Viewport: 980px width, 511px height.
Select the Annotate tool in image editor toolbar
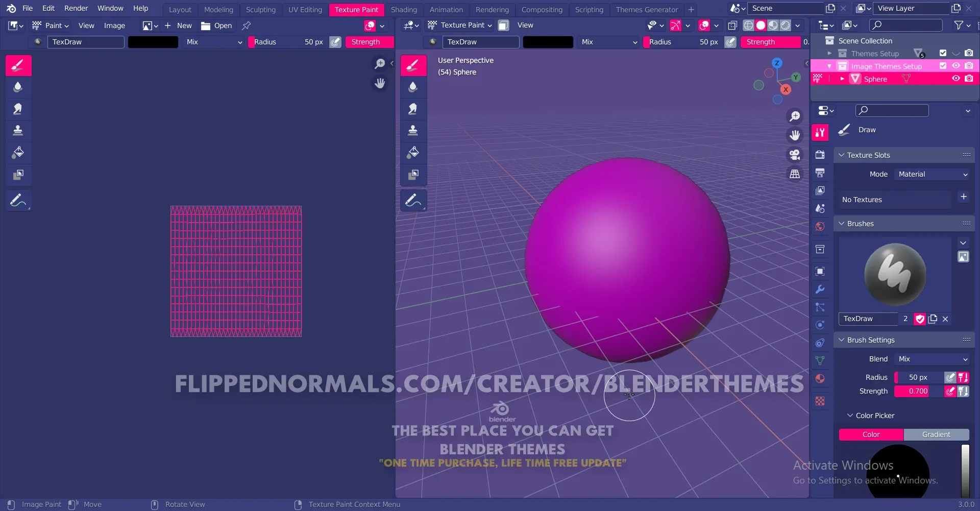coord(18,200)
